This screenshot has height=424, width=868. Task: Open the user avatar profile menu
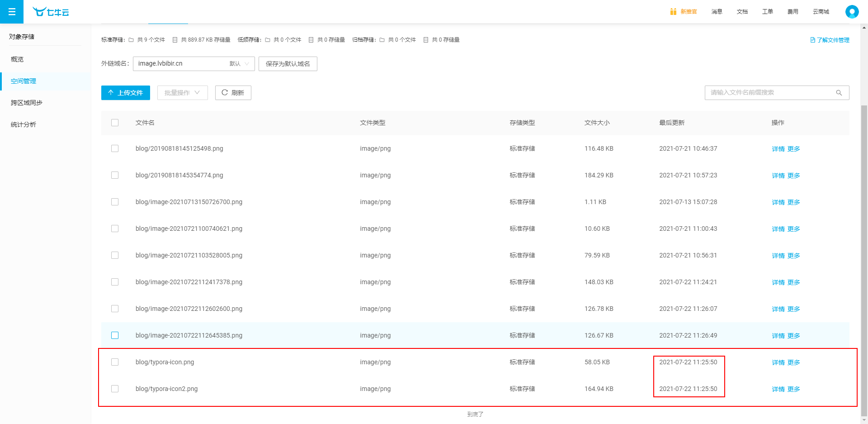[x=852, y=12]
